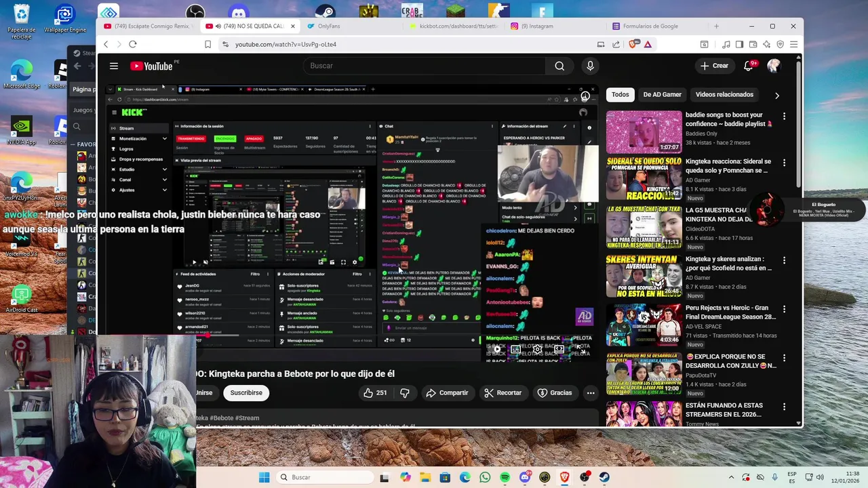The width and height of the screenshot is (868, 488).
Task: Open Brave Rewards triangle icon
Action: coord(648,44)
